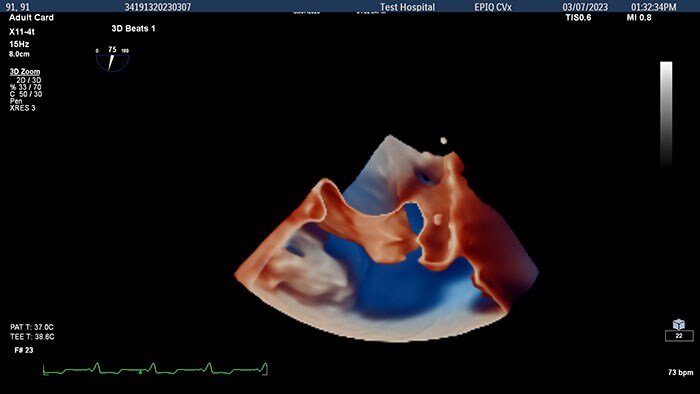Click the '73 bpm' heart rate

tap(680, 372)
